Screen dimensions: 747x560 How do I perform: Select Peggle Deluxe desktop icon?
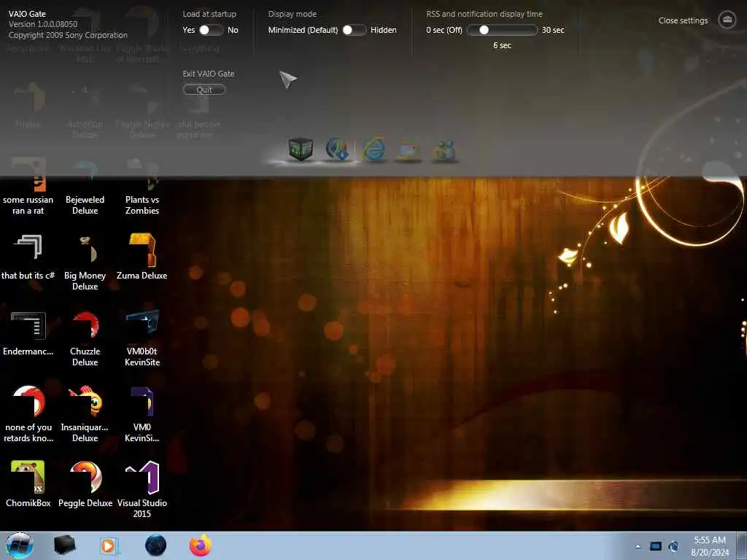(x=85, y=484)
